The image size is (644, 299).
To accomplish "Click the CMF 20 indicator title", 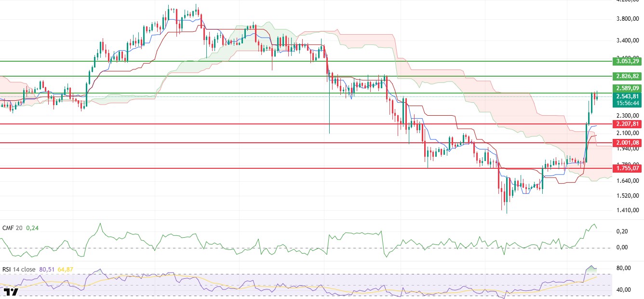I will click(x=13, y=228).
